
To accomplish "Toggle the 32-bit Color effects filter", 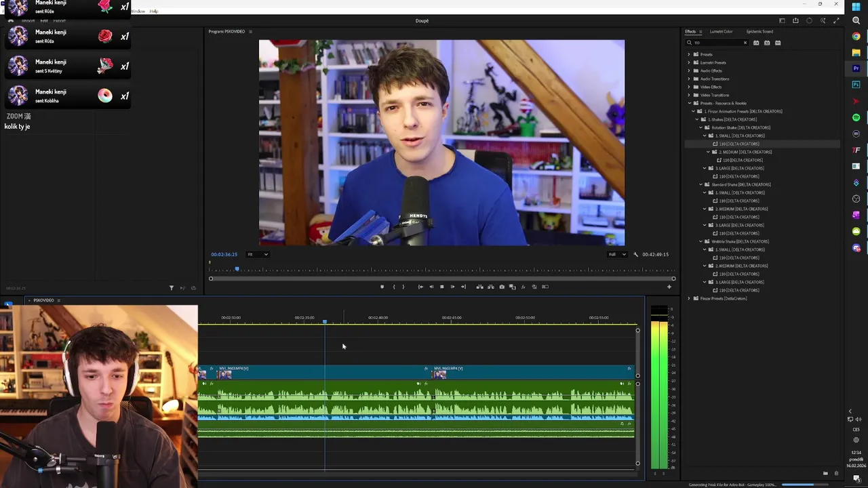I will [x=767, y=43].
